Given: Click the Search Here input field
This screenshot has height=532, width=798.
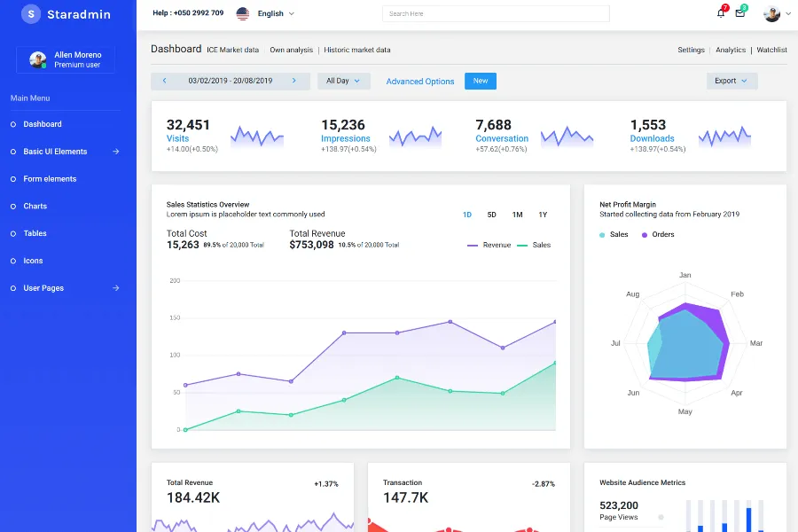Looking at the screenshot, I should click(x=496, y=14).
